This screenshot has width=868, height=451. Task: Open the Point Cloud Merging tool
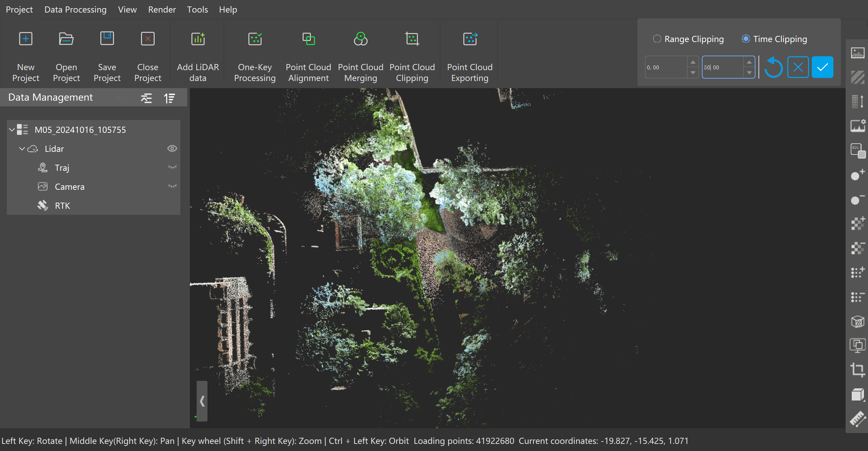point(360,39)
